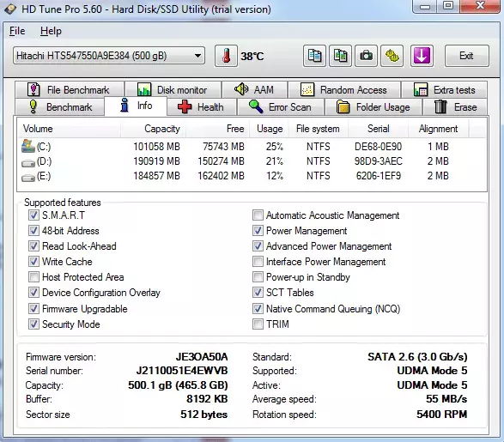Toggle the Interface Power Management checkbox

258,261
